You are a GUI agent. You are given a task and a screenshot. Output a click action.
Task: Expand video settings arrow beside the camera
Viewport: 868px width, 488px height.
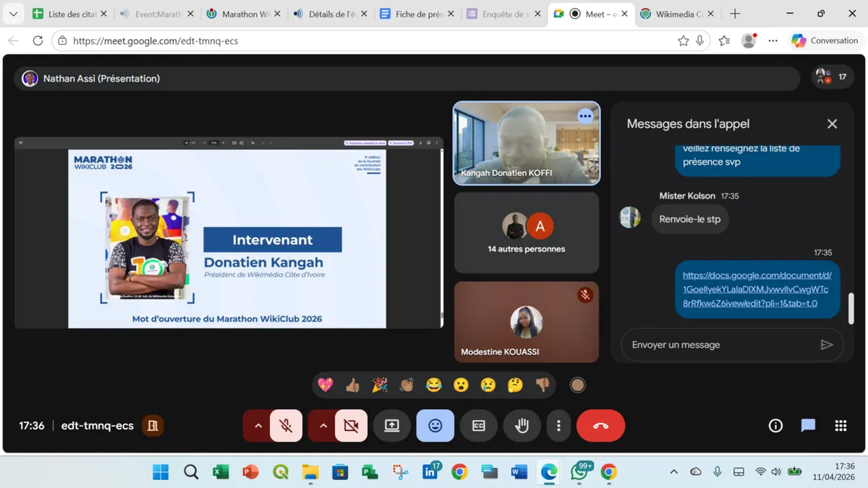pyautogui.click(x=323, y=426)
